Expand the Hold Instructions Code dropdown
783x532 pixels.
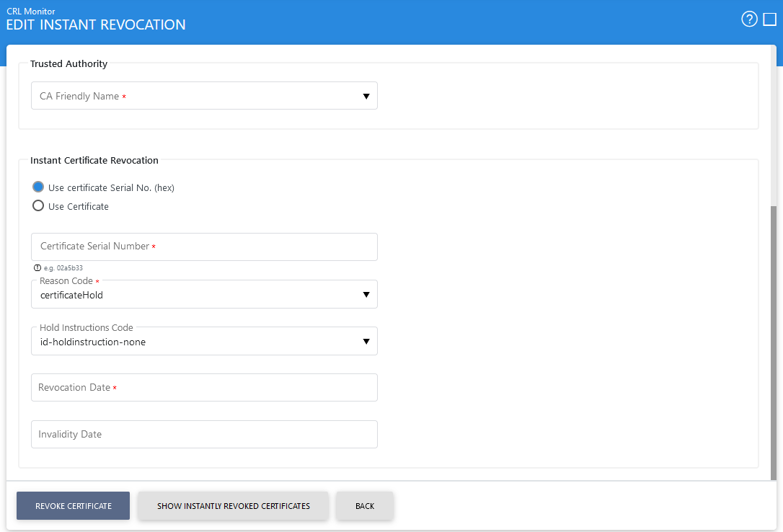tap(204, 341)
